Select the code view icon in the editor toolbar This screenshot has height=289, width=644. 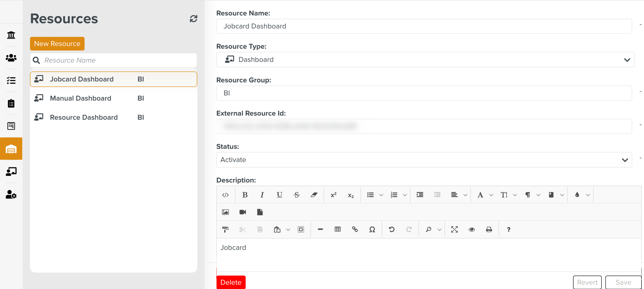226,195
